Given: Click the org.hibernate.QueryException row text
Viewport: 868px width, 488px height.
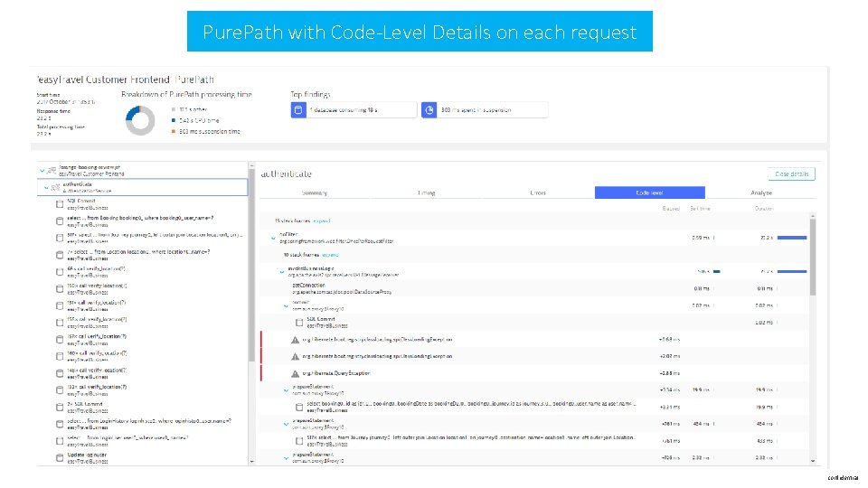Looking at the screenshot, I should coord(336,373).
